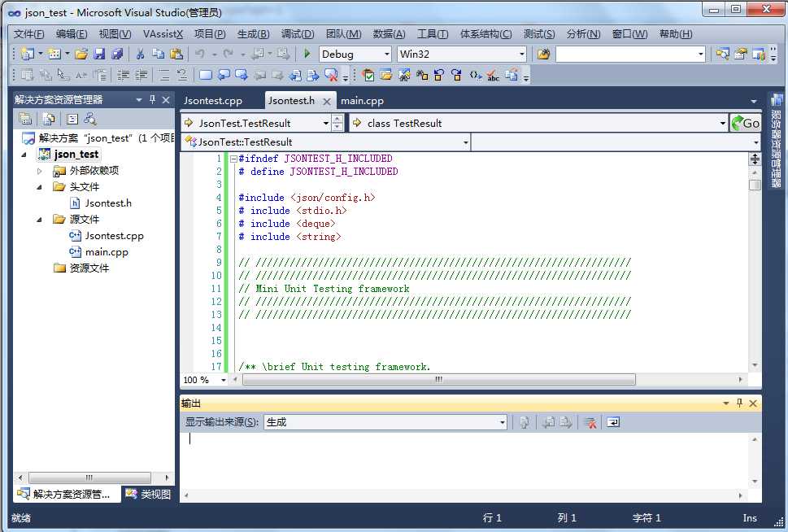This screenshot has width=788, height=532.
Task: Click the Copy toolbar icon
Action: (x=159, y=54)
